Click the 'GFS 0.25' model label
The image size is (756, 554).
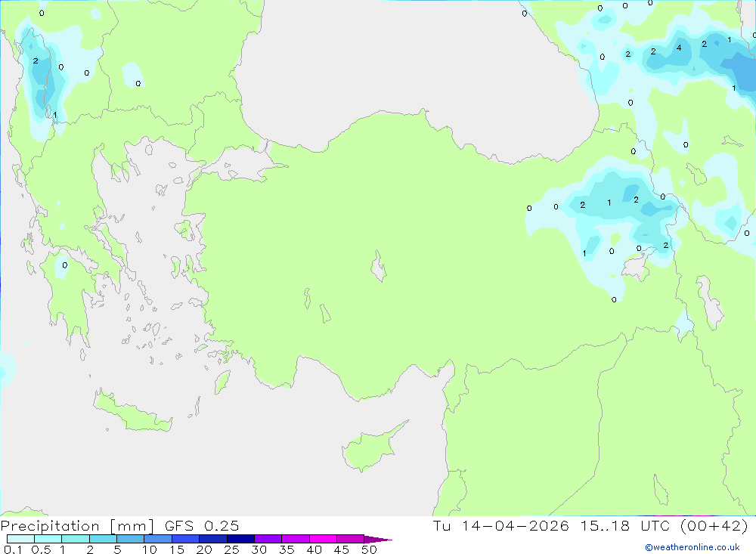point(202,526)
